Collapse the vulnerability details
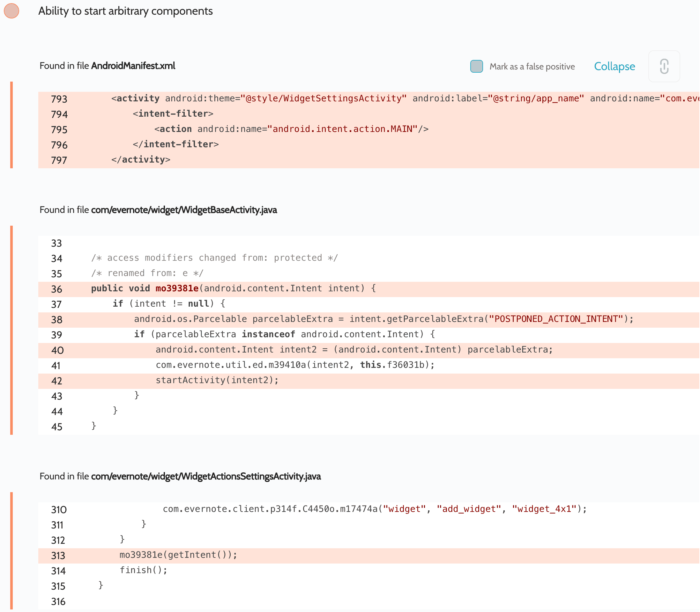This screenshot has height=612, width=700. 614,66
